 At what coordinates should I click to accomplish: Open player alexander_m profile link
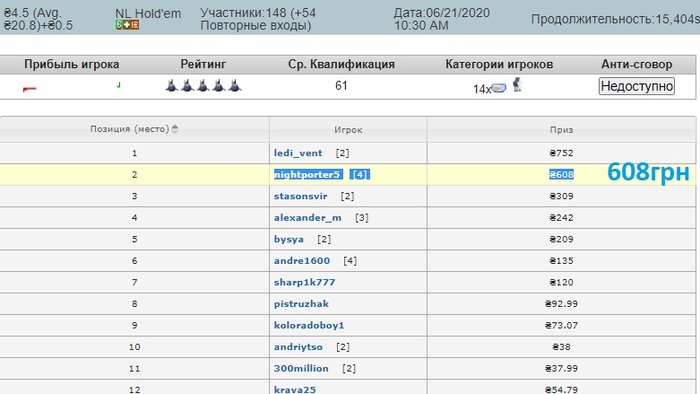pos(308,218)
